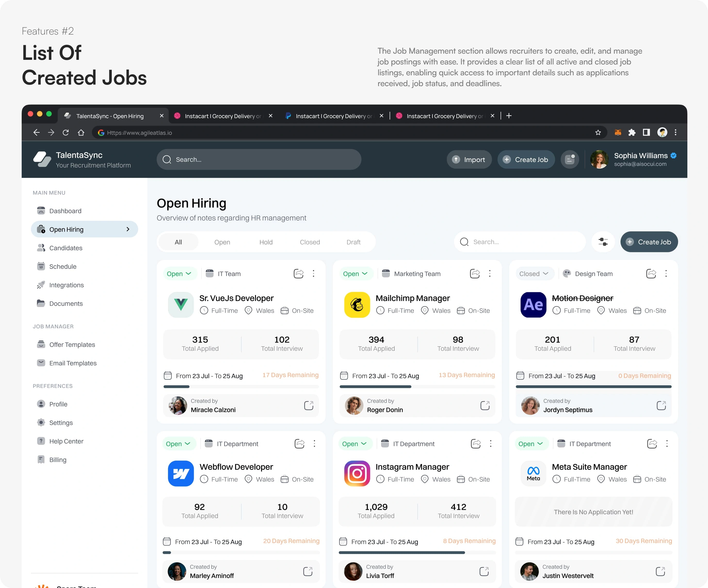Screen dimensions: 708x588
Task: Open the three-dot menu on Webflow Developer card
Action: (315, 444)
